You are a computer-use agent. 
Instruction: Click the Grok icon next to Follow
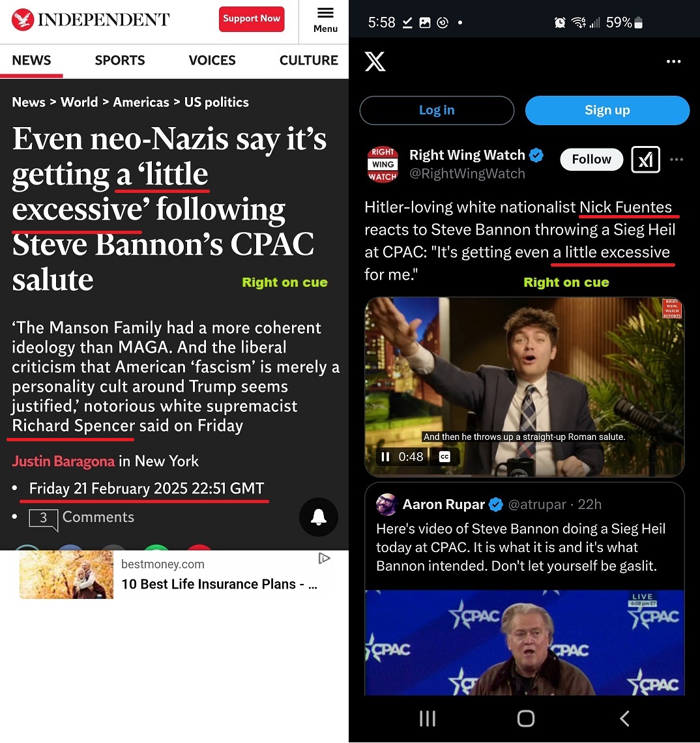point(645,160)
